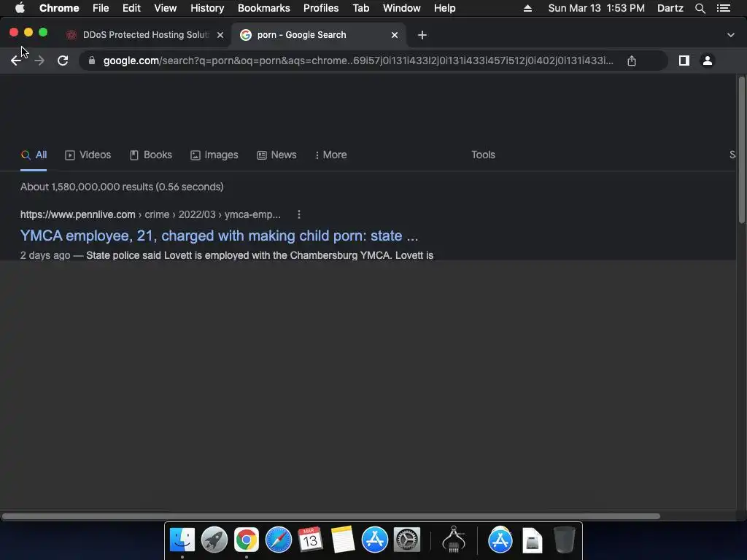Switch to the Images results filter
This screenshot has width=747, height=560.
[214, 155]
